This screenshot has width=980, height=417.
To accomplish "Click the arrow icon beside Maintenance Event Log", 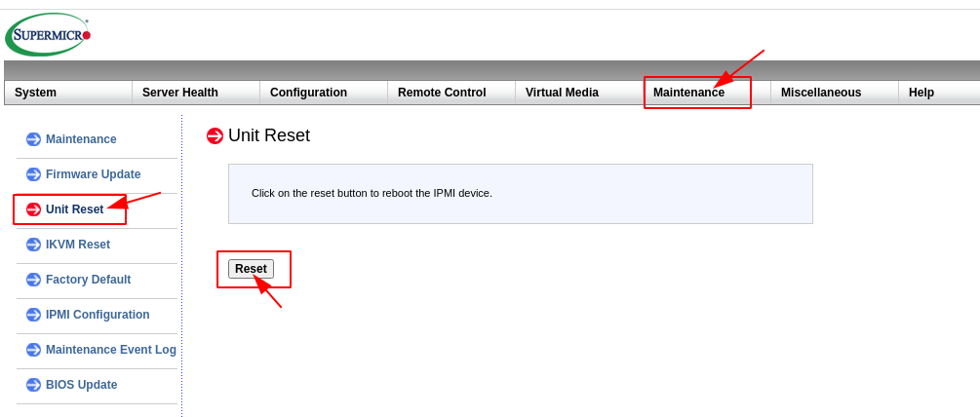I will coord(33,350).
